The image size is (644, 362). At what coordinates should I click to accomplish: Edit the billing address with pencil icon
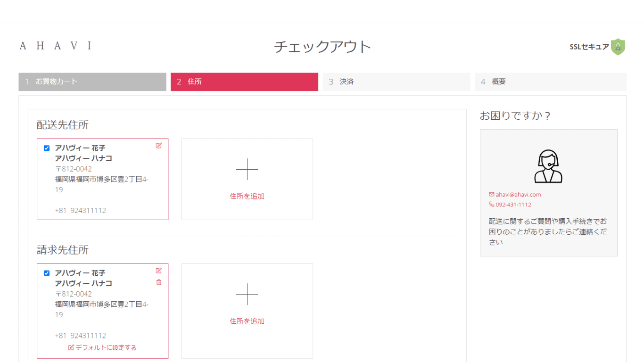[158, 271]
